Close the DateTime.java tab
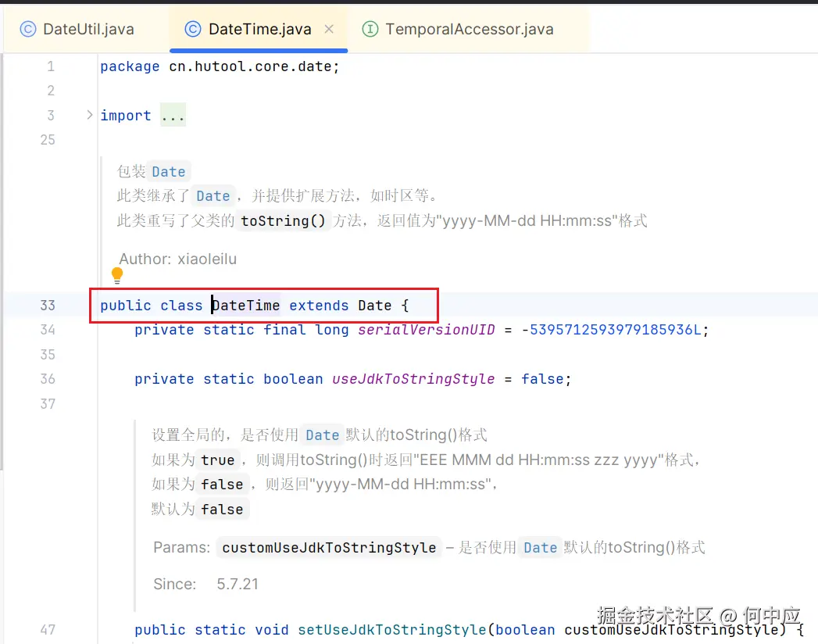The height and width of the screenshot is (644, 818). tap(329, 29)
